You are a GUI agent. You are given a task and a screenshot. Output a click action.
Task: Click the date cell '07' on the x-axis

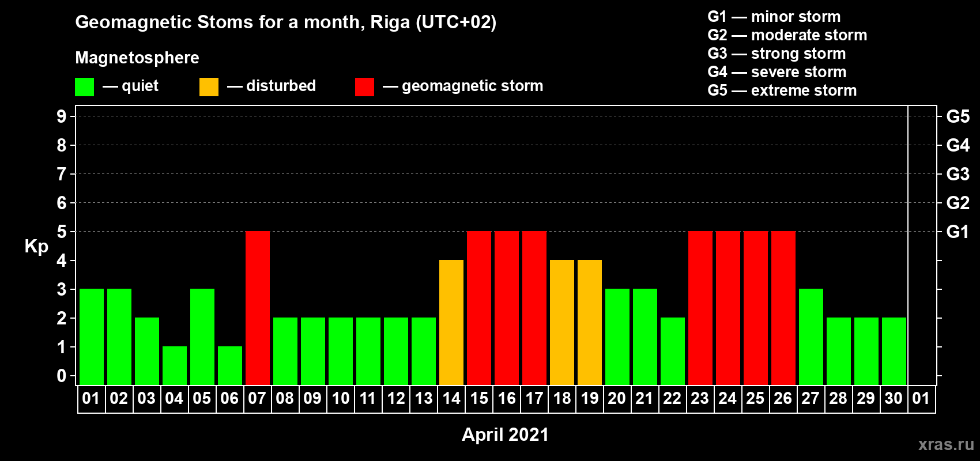point(258,399)
